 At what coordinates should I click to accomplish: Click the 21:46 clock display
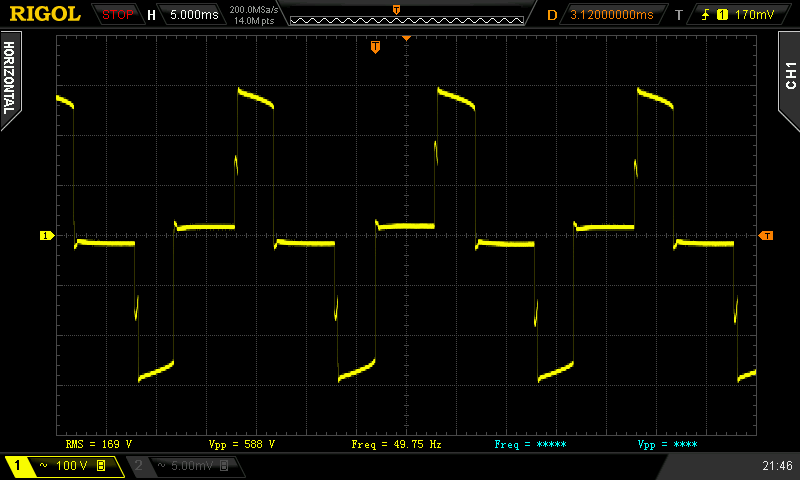pyautogui.click(x=776, y=466)
